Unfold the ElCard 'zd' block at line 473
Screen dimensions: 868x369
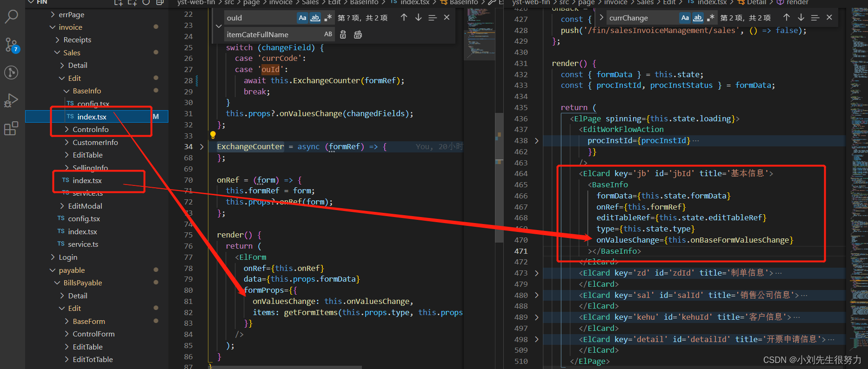[x=536, y=273]
